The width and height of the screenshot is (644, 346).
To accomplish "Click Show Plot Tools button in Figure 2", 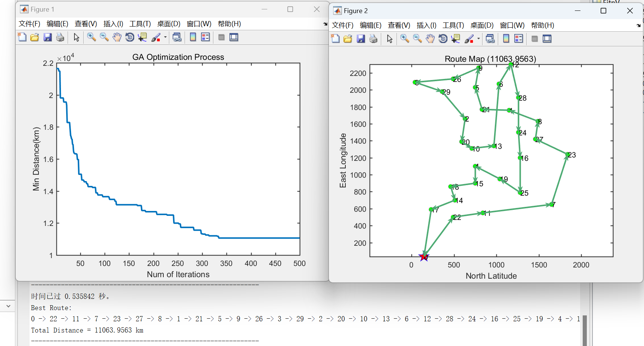I will pyautogui.click(x=547, y=39).
